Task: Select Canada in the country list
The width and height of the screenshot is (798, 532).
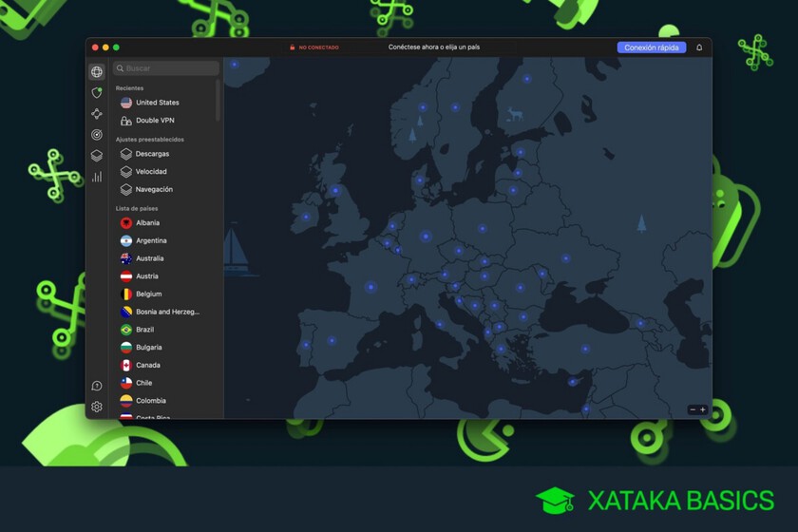Action: 147,366
